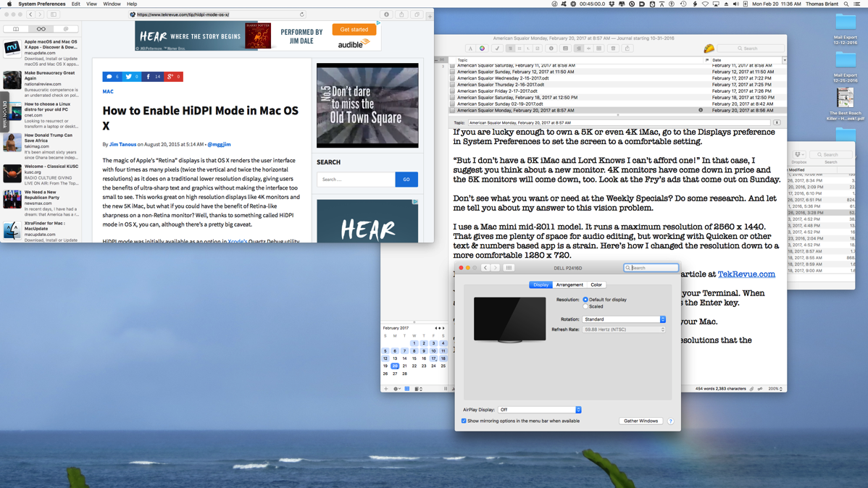Open the @mggjim Twitter link
This screenshot has width=868, height=488.
pos(220,144)
